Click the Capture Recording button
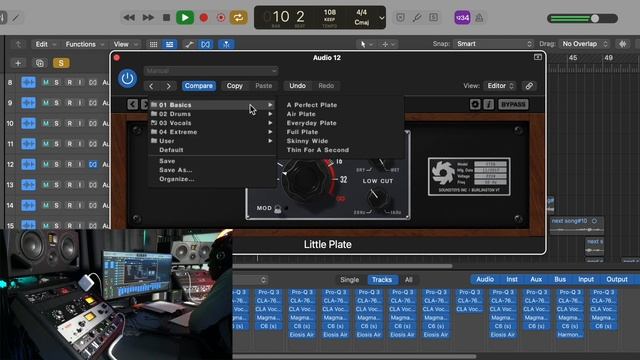Image resolution: width=640 pixels, height=360 pixels. [x=221, y=18]
